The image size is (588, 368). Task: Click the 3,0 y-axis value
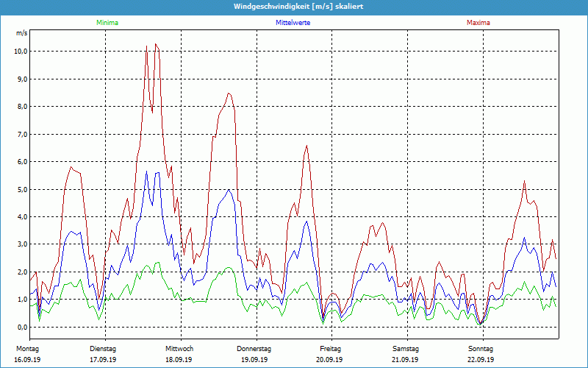(x=22, y=244)
